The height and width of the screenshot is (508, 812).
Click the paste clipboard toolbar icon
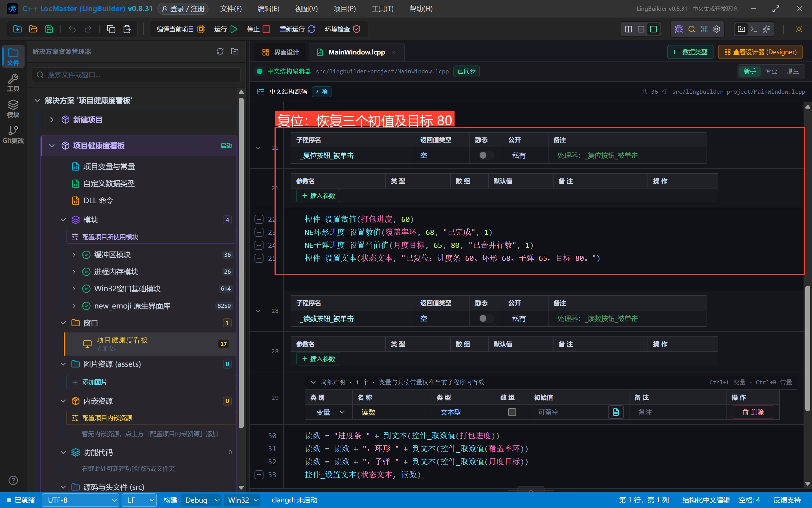click(127, 29)
